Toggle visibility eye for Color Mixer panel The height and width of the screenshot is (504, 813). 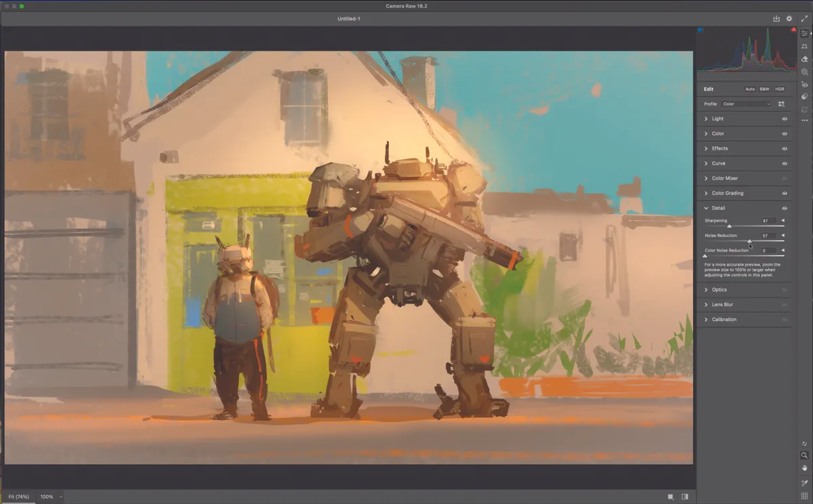click(785, 178)
